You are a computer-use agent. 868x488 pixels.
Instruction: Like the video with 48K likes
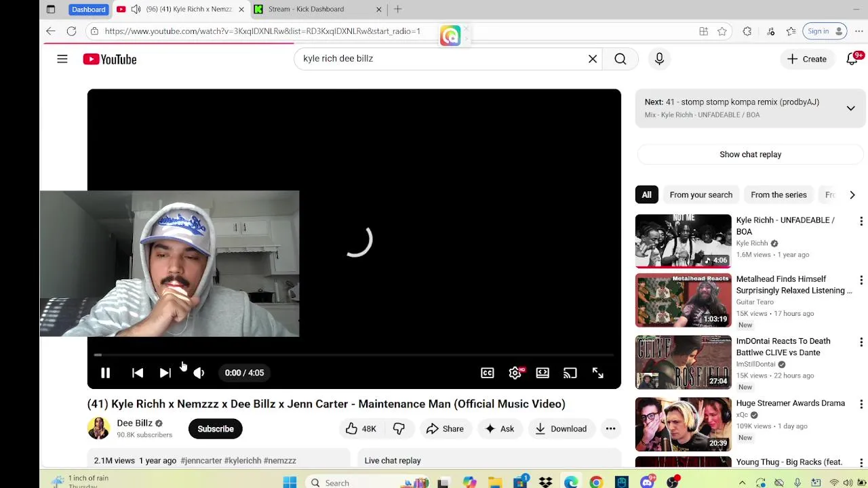tap(360, 429)
